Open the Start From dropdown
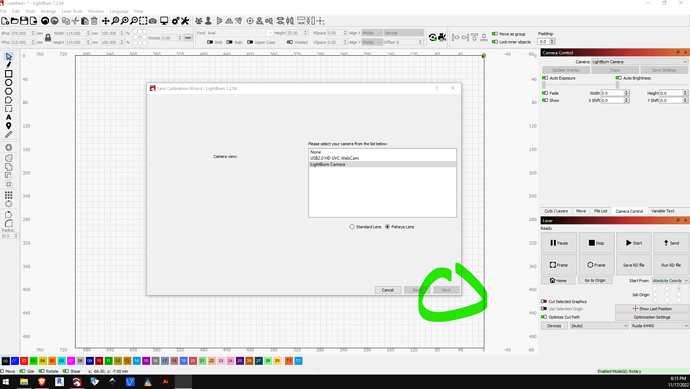 pos(670,280)
